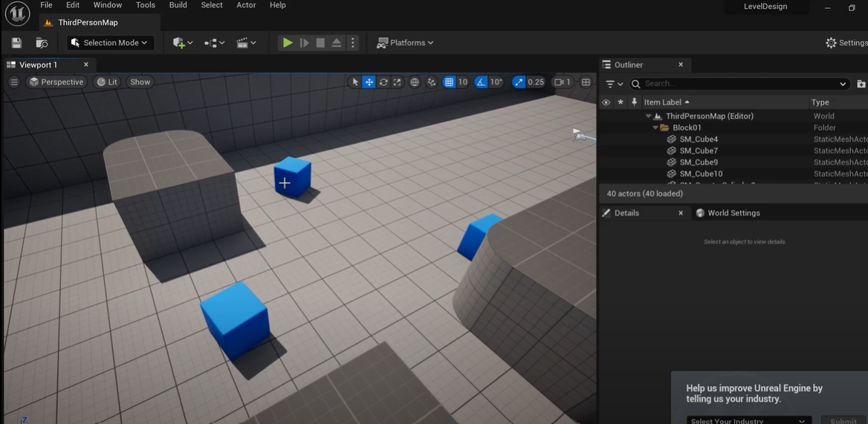Click the Outliner search field

[739, 84]
